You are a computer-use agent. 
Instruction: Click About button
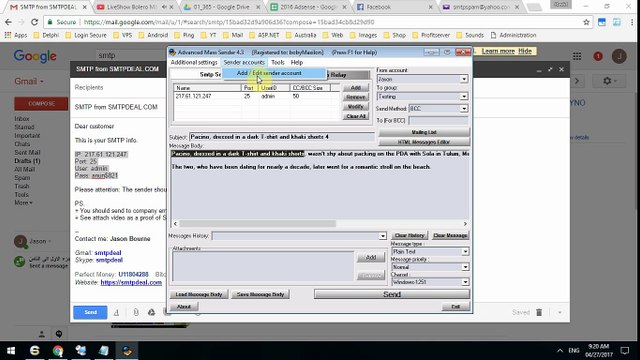184,307
